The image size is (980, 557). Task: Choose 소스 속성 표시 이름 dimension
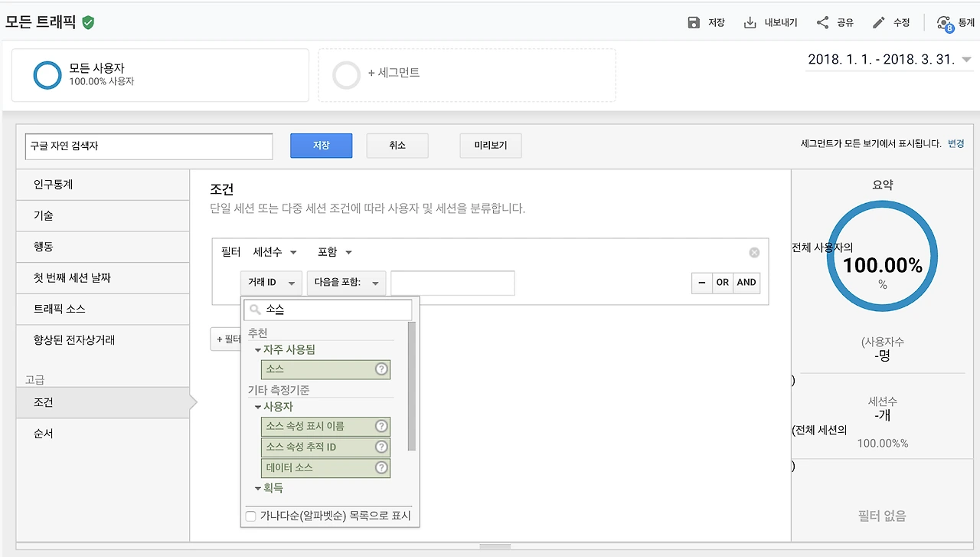click(x=325, y=426)
